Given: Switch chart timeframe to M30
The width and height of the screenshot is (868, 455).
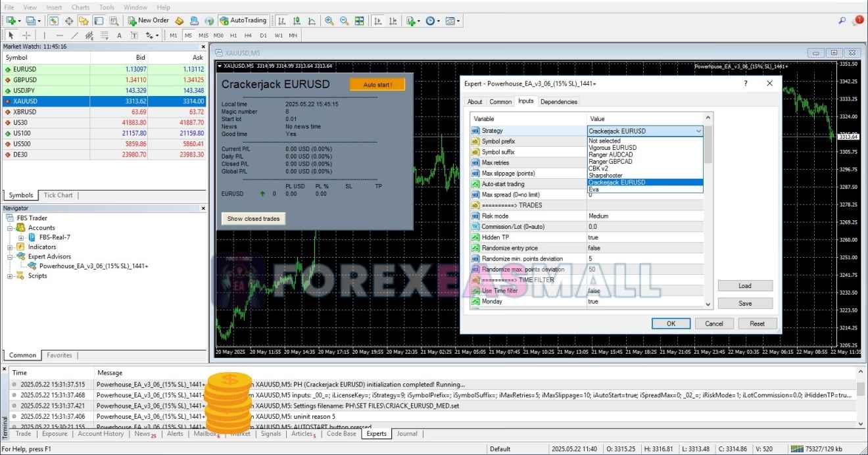Looking at the screenshot, I should pos(218,35).
